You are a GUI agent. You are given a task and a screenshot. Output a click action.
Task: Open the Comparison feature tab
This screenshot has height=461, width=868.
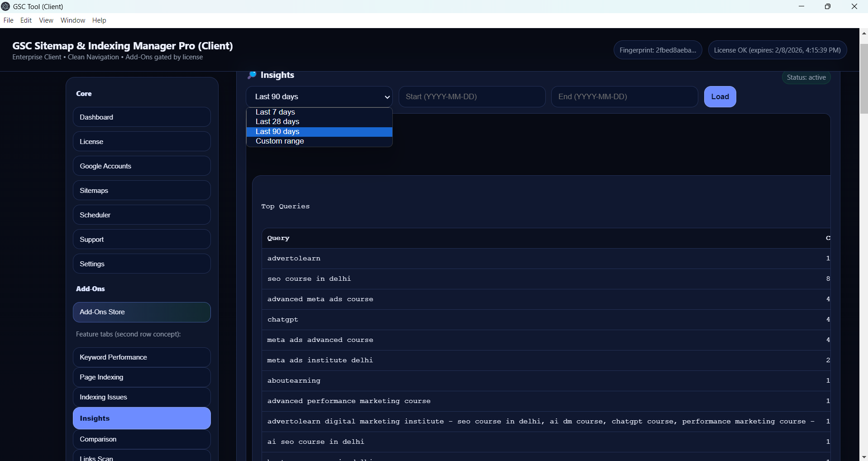[142, 439]
